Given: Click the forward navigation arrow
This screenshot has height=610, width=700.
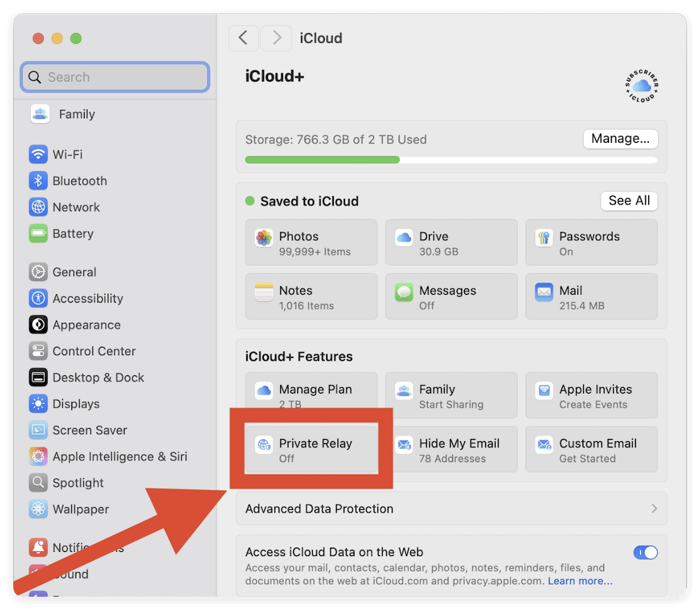Looking at the screenshot, I should pos(276,39).
